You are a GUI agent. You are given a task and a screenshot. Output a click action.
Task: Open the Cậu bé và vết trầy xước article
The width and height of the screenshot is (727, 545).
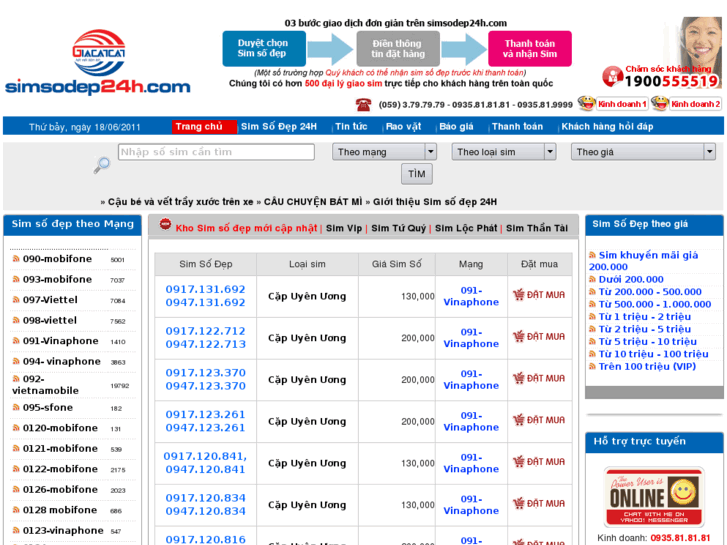[x=180, y=202]
